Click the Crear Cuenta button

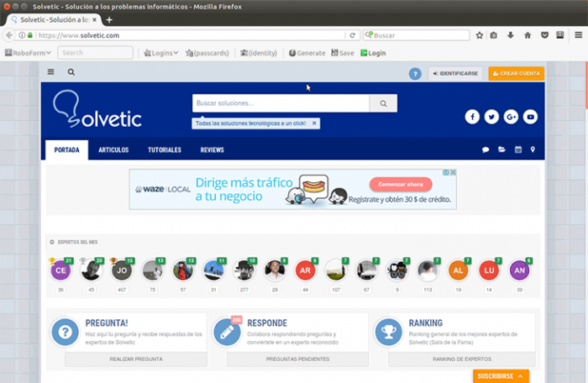(x=516, y=74)
